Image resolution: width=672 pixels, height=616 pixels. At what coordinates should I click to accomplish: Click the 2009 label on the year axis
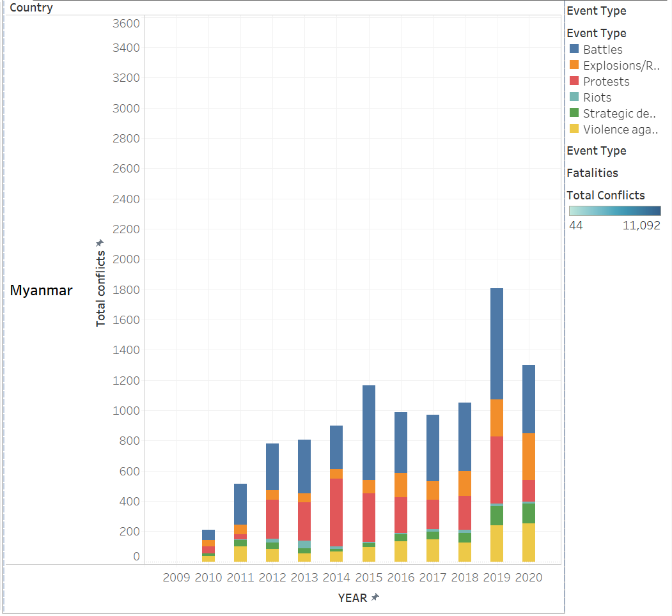176,578
